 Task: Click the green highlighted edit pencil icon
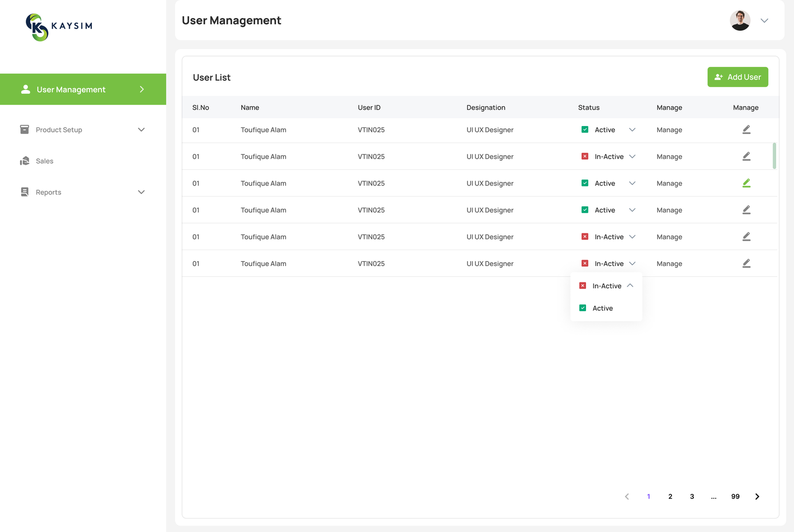(x=746, y=183)
